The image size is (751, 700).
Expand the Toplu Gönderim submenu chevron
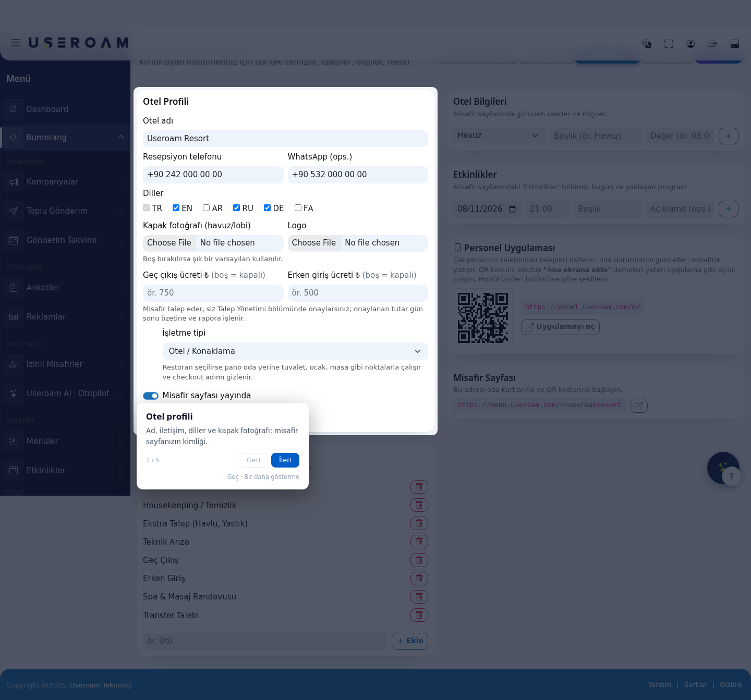(120, 212)
